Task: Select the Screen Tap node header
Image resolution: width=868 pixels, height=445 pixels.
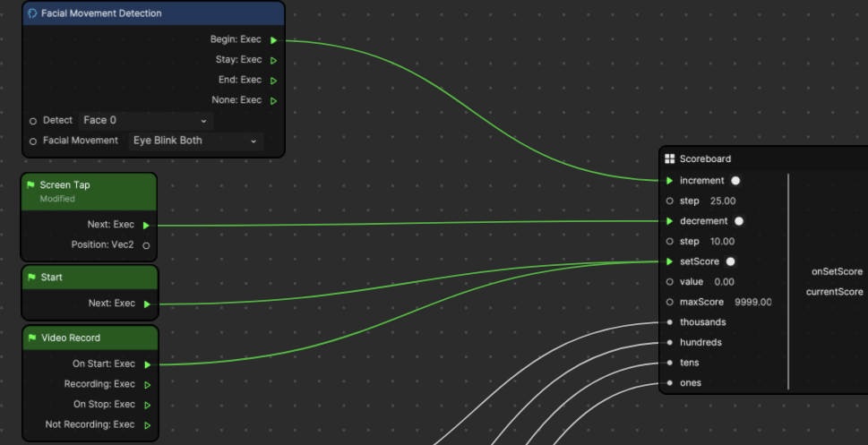Action: tap(89, 192)
